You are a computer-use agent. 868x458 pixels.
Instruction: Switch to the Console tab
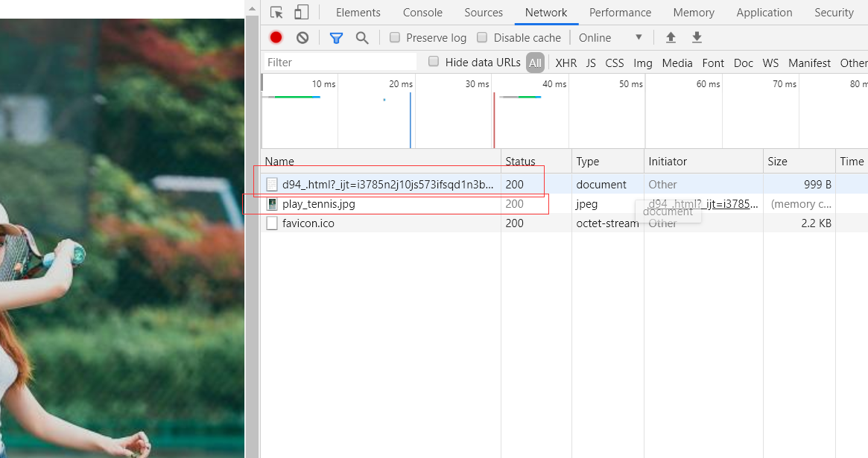[x=422, y=12]
